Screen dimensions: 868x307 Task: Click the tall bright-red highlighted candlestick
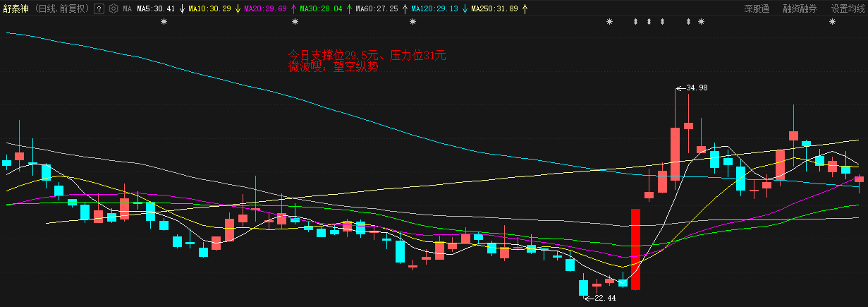(635, 249)
